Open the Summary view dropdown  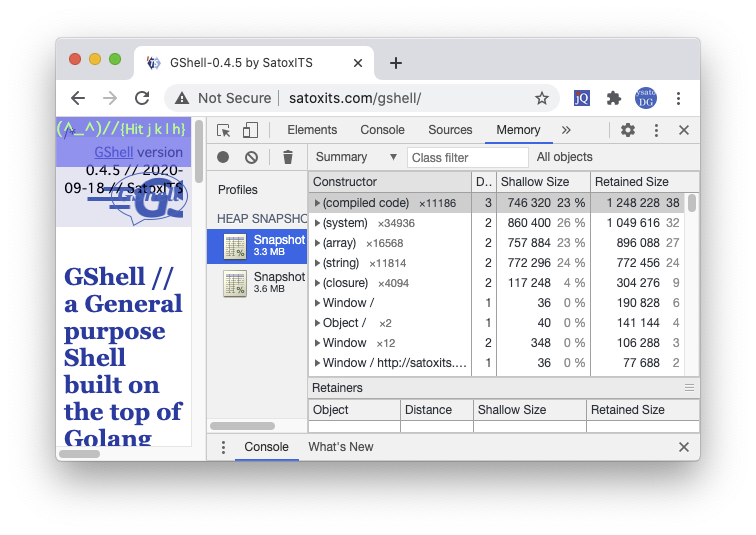point(342,157)
